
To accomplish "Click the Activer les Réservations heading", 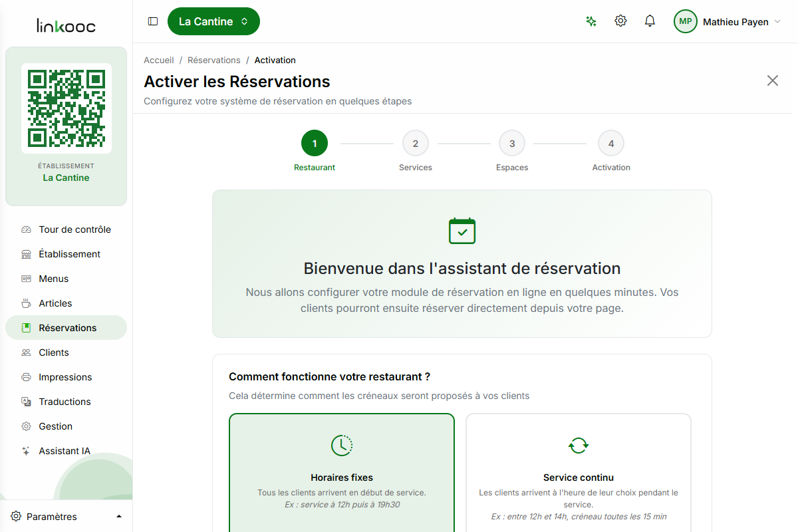I will pos(237,82).
